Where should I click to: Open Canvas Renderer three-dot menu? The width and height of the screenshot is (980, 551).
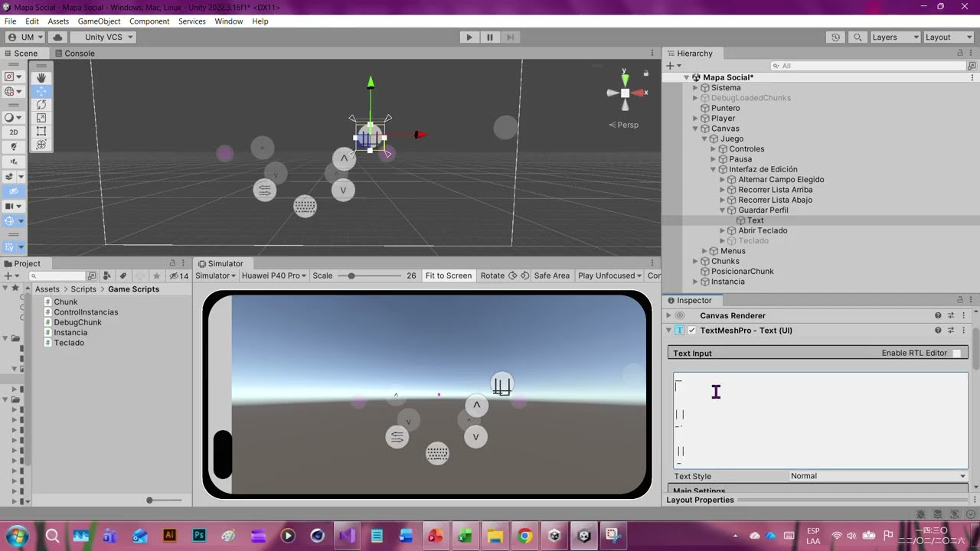point(964,315)
